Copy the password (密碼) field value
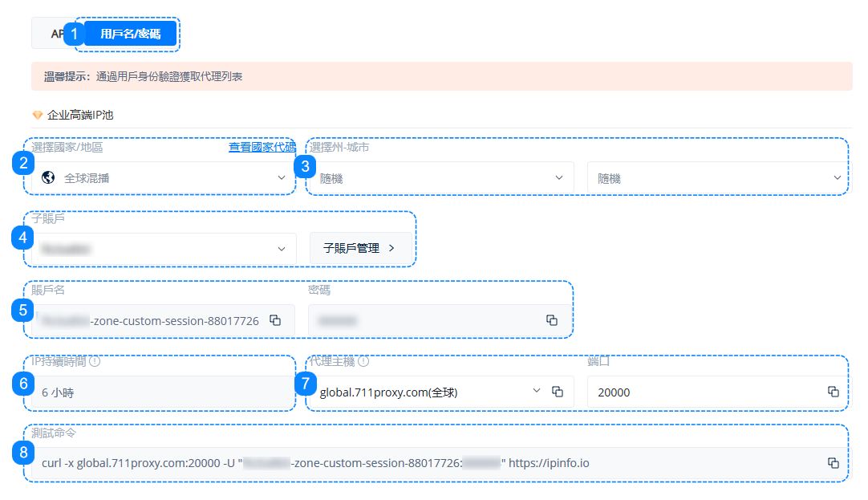Screen dimensions: 868x500 (x=551, y=320)
